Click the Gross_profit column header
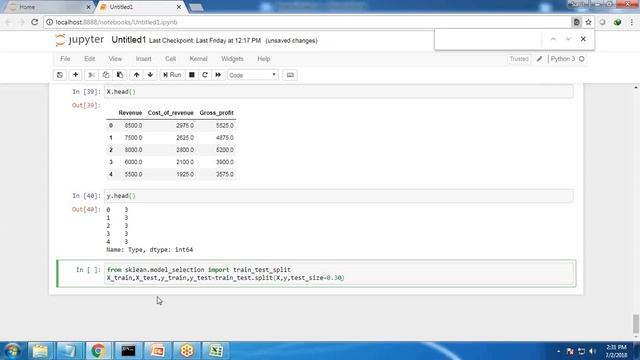640x360 pixels. click(216, 113)
